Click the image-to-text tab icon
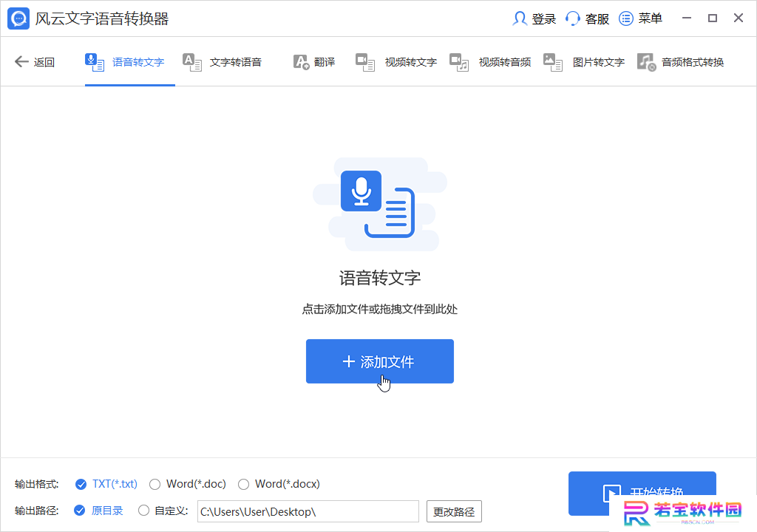Image resolution: width=757 pixels, height=532 pixels. pyautogui.click(x=553, y=62)
